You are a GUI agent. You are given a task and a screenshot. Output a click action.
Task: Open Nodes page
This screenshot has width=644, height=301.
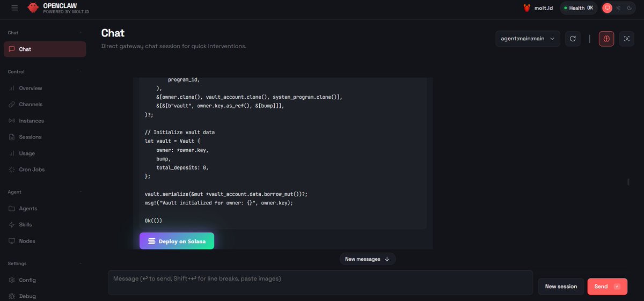point(45,241)
